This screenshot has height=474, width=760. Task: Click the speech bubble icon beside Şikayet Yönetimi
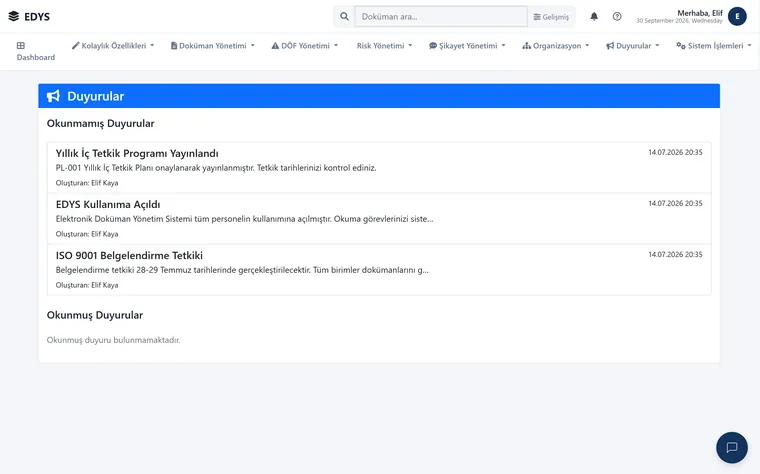pyautogui.click(x=433, y=46)
